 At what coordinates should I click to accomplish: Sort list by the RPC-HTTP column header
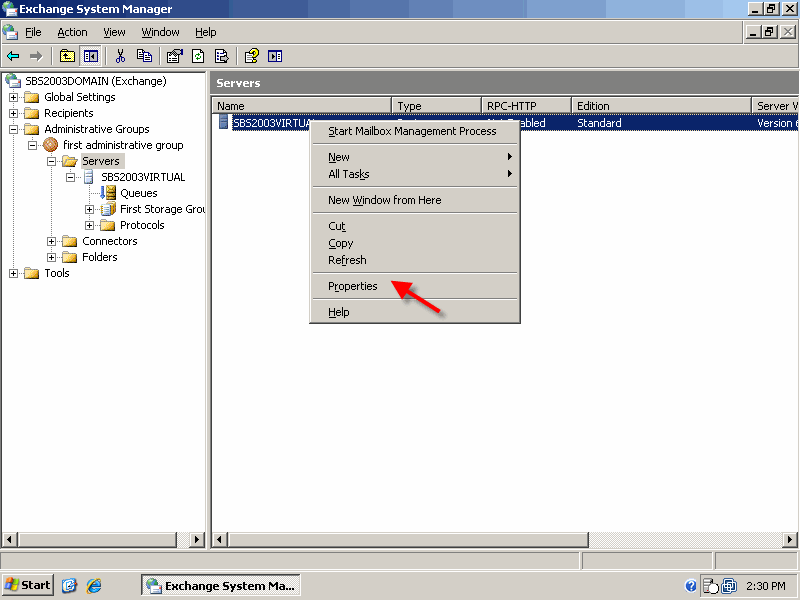tap(527, 106)
